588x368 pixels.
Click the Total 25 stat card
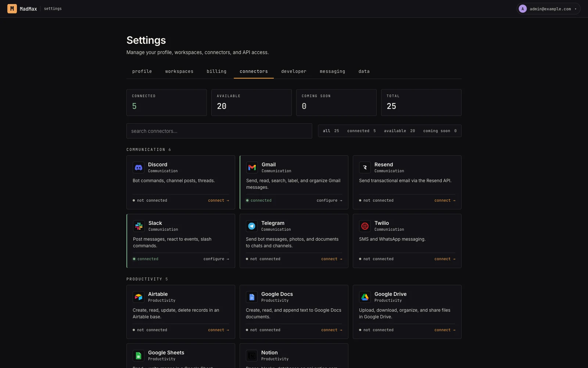tap(421, 103)
